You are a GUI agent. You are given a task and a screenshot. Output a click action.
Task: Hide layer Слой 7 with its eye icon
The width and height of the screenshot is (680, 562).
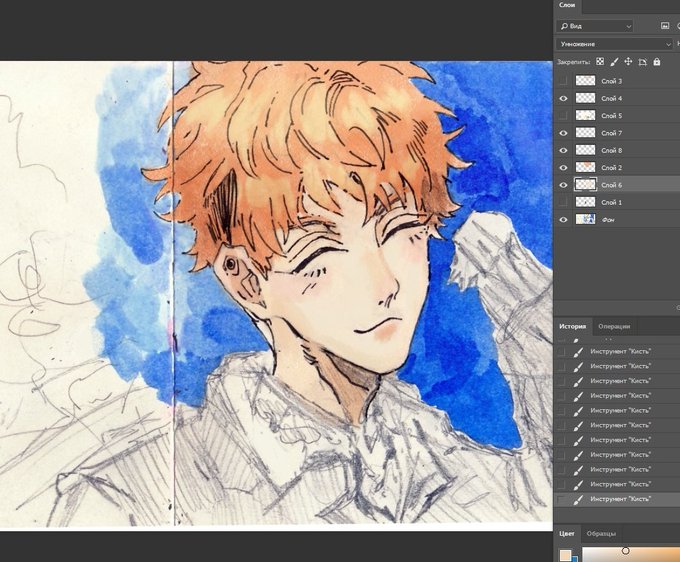(563, 133)
